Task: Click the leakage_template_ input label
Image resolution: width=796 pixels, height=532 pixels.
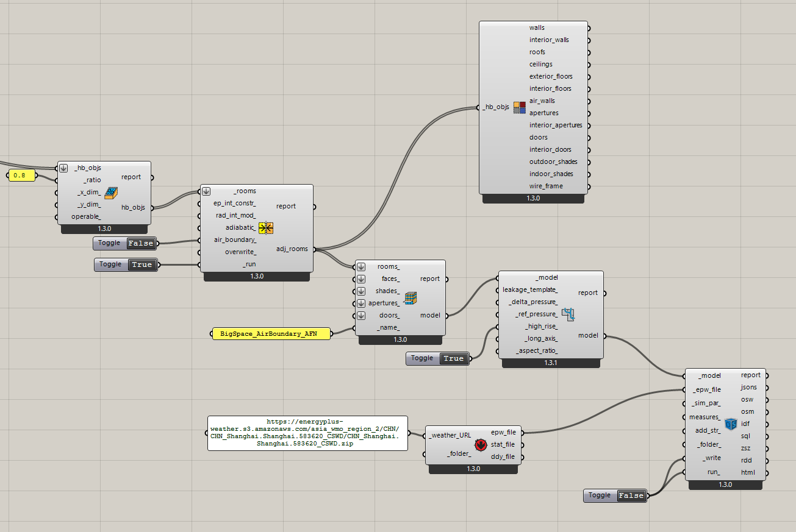Action: 530,289
